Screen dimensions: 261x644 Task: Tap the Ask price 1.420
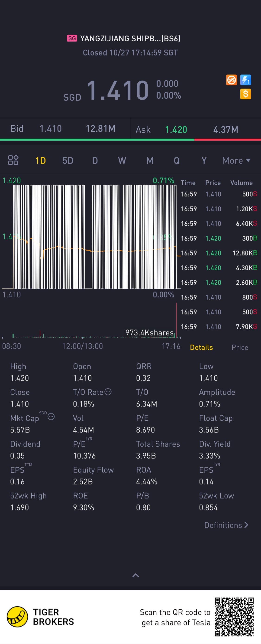pyautogui.click(x=176, y=130)
